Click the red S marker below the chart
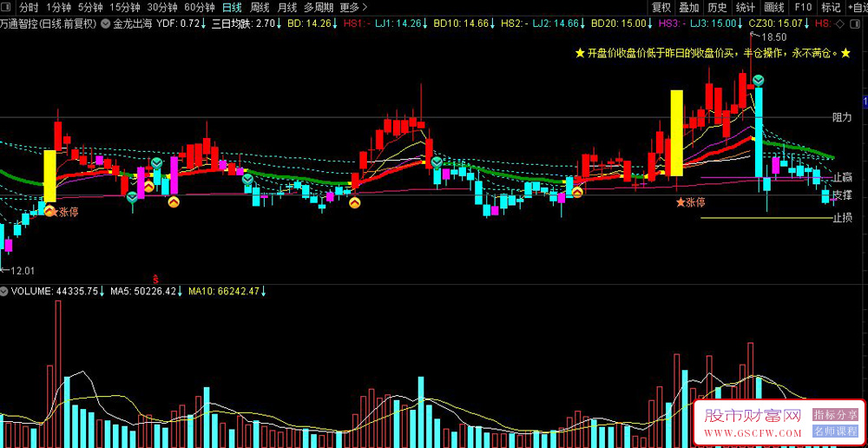Viewport: 868px width, 448px height. point(156,278)
